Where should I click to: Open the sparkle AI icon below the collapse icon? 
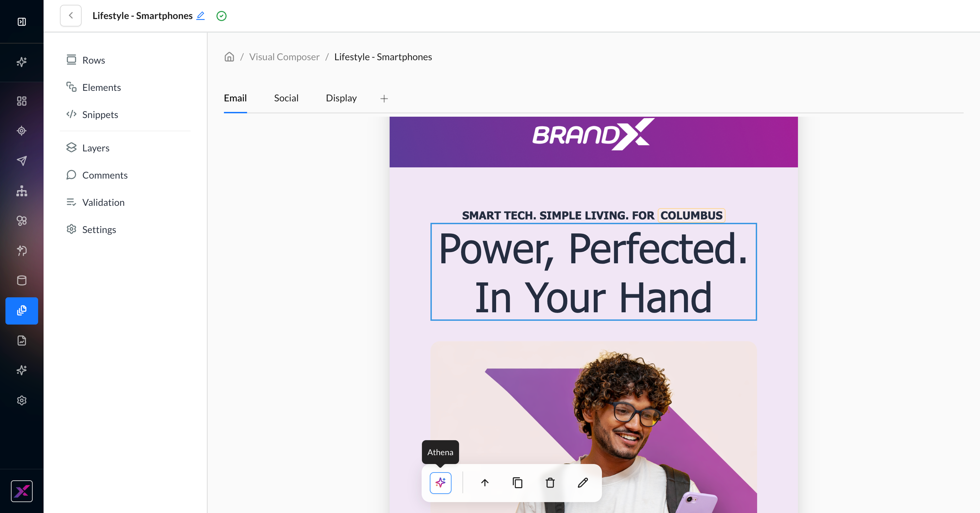point(22,62)
